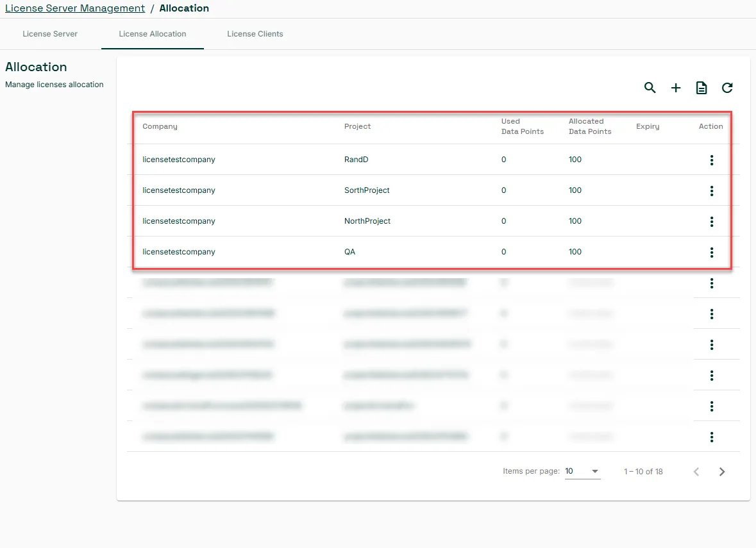Select the RandD project cell
Image resolution: width=756 pixels, height=548 pixels.
point(357,160)
